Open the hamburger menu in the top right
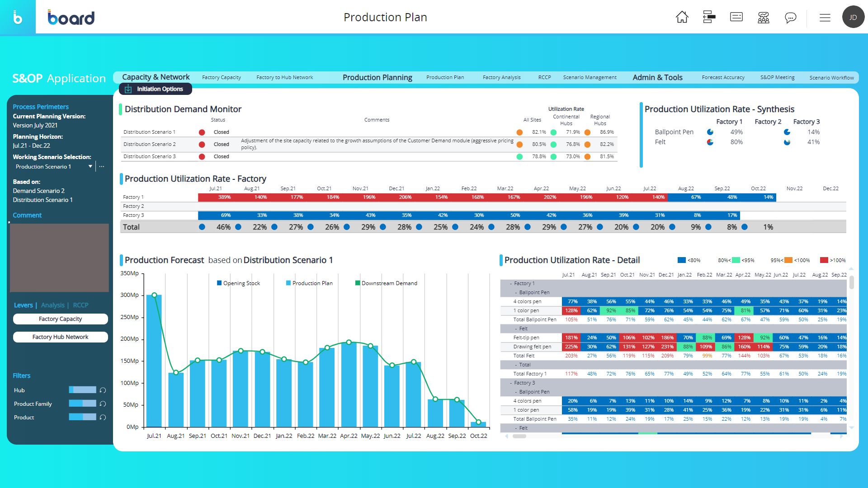The width and height of the screenshot is (868, 488). click(825, 17)
